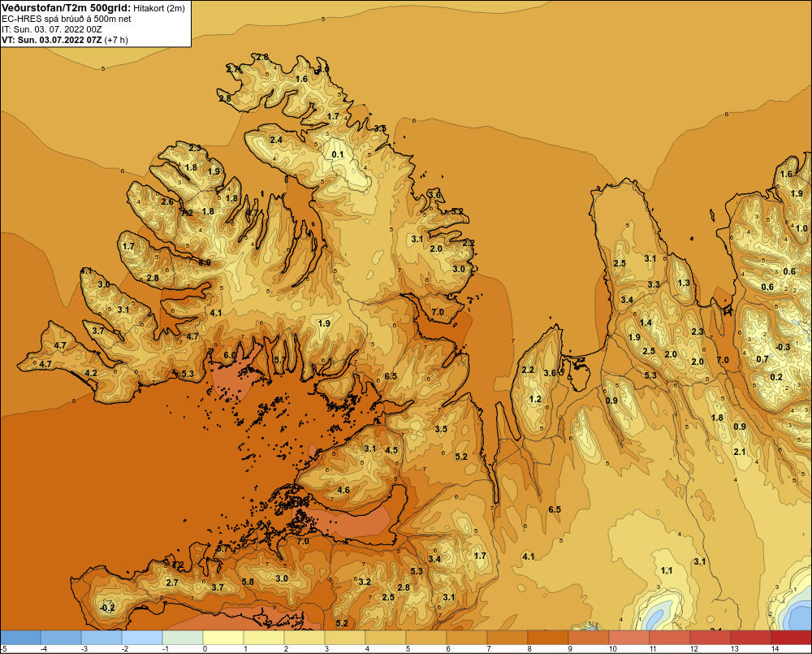Click the 0.2 temperature value
The image size is (812, 654).
[775, 377]
